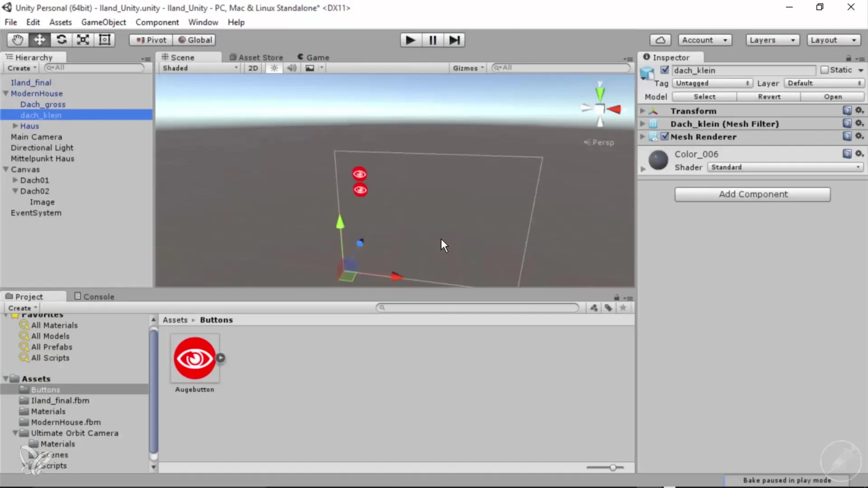The image size is (868, 488).
Task: Open the Component menu
Action: coord(157,22)
